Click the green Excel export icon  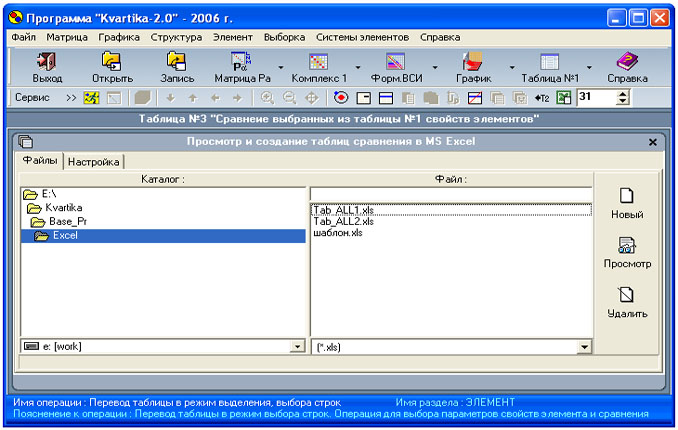pyautogui.click(x=564, y=98)
